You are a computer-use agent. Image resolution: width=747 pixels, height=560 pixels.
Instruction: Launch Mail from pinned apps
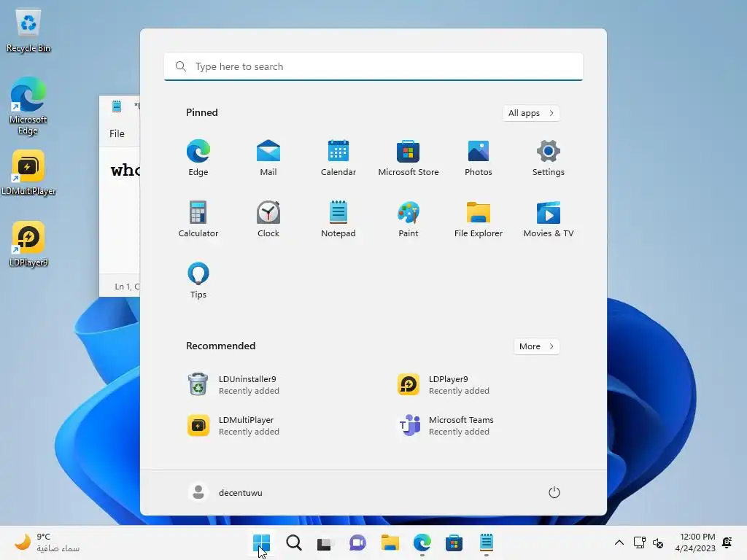268,157
